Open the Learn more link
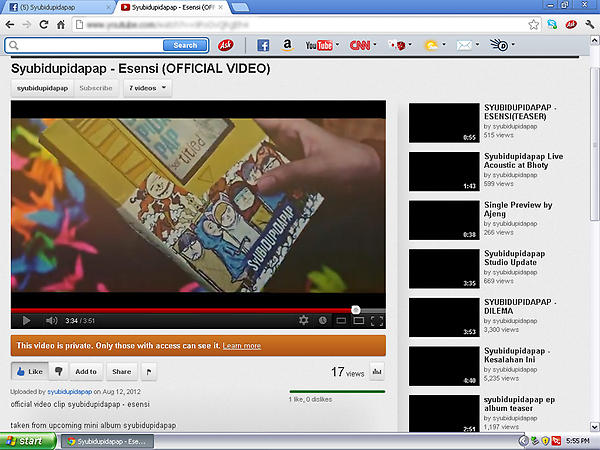Viewport: 600px width, 450px height. click(242, 346)
